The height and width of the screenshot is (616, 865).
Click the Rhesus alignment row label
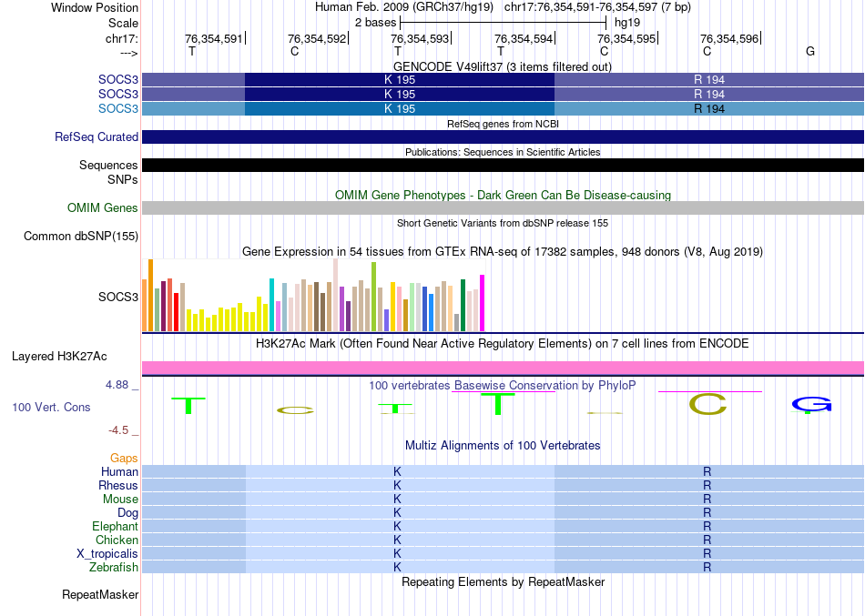pyautogui.click(x=118, y=485)
